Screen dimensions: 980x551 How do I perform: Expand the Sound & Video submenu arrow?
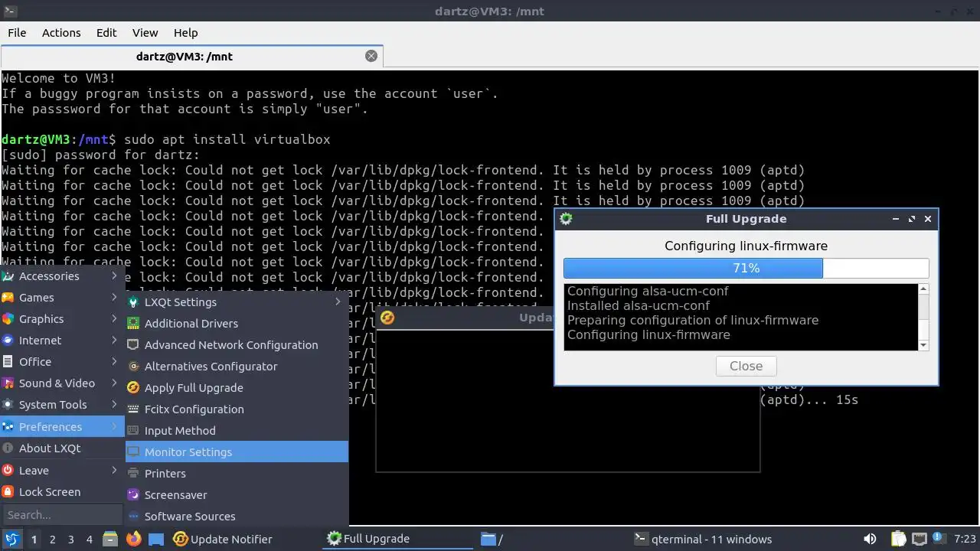[x=114, y=383]
